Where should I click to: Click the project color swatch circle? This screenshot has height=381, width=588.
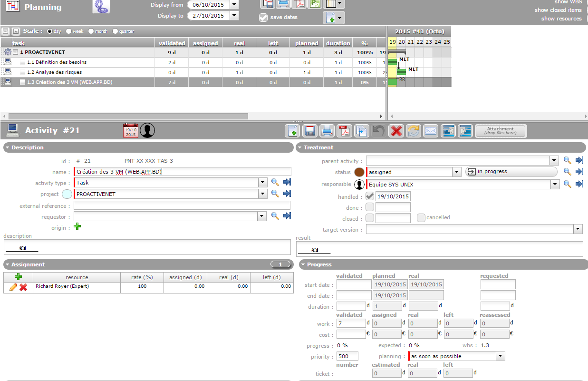(x=67, y=194)
